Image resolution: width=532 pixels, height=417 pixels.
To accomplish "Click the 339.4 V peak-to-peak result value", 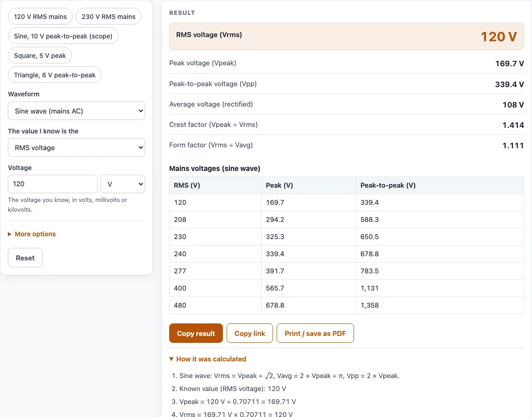I will click(x=510, y=84).
